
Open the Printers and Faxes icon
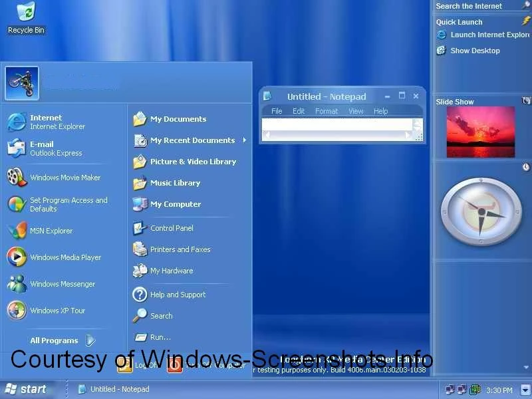[x=140, y=249]
